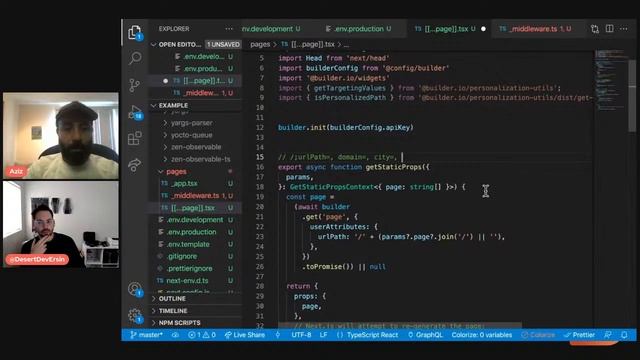The image size is (640, 360).
Task: Open the next-env.d.ts file
Action: 187,281
